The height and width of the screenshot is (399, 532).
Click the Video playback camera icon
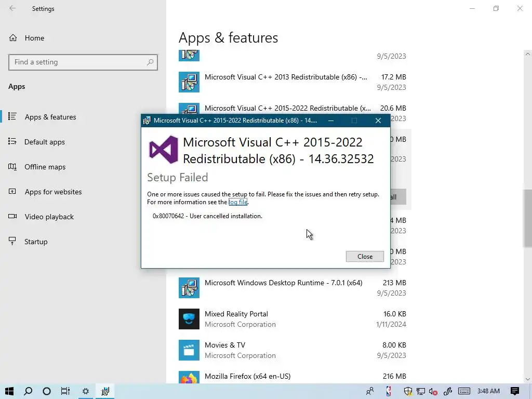click(x=12, y=216)
